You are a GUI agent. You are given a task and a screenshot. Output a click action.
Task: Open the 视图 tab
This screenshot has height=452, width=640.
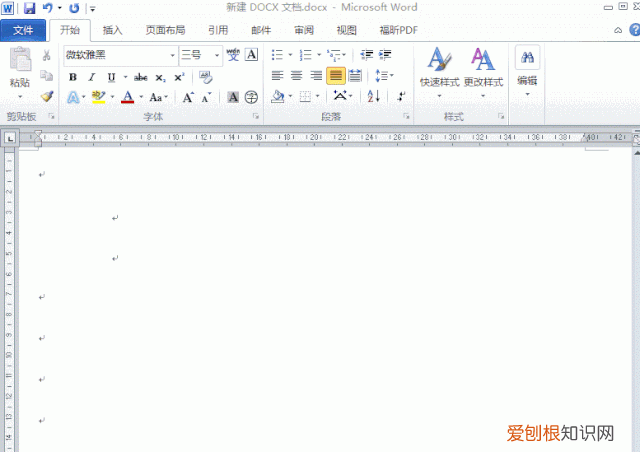tap(347, 30)
